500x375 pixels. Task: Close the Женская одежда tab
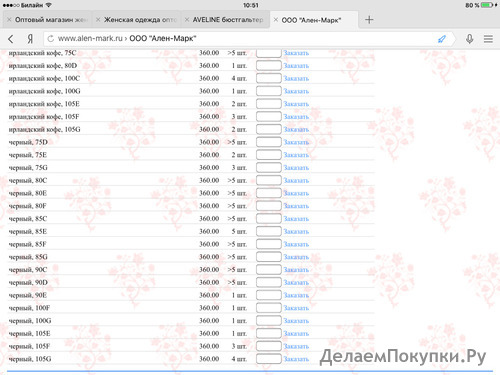(98, 20)
